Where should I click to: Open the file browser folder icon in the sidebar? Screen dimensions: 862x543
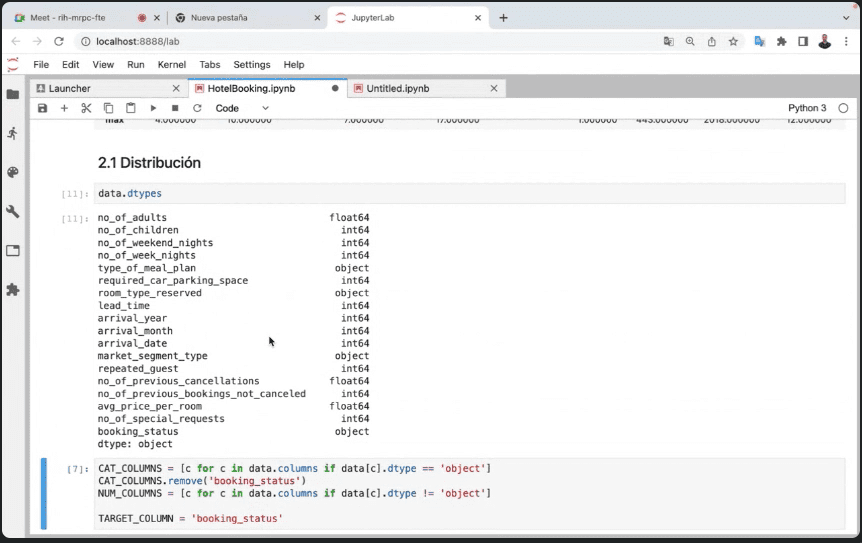click(13, 94)
